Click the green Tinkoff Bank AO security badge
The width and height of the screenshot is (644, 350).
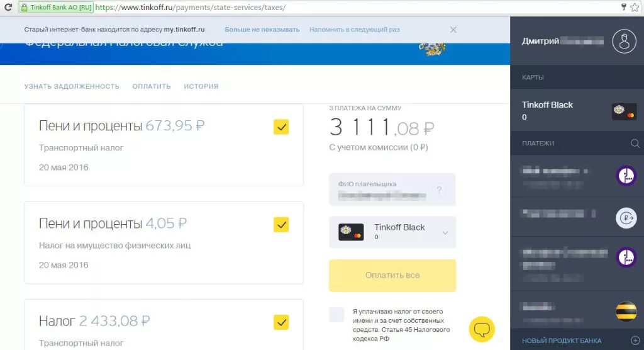[x=56, y=8]
